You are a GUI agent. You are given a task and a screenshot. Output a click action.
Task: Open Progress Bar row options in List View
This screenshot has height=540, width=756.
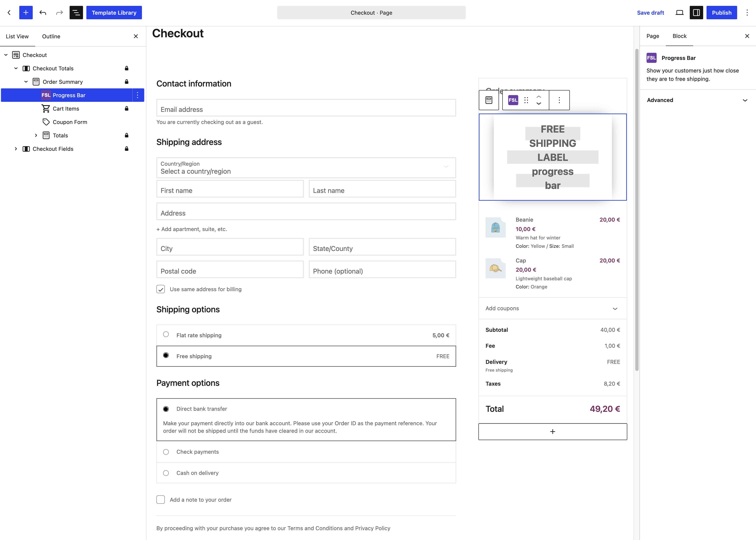[137, 95]
